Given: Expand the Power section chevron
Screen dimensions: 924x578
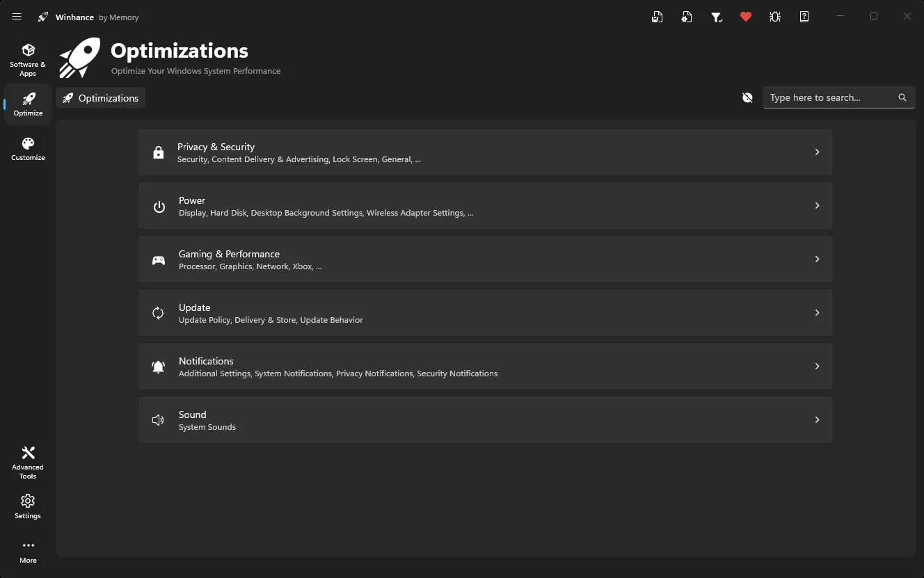Looking at the screenshot, I should [x=817, y=206].
